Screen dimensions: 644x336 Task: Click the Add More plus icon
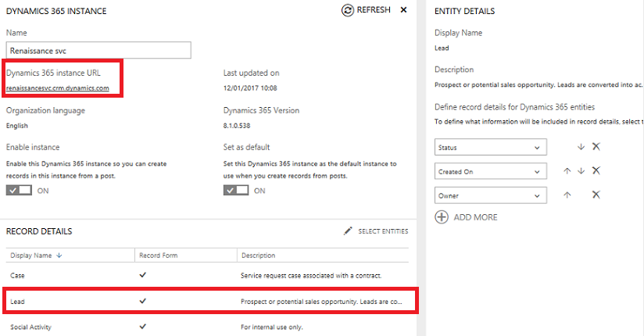pyautogui.click(x=442, y=217)
